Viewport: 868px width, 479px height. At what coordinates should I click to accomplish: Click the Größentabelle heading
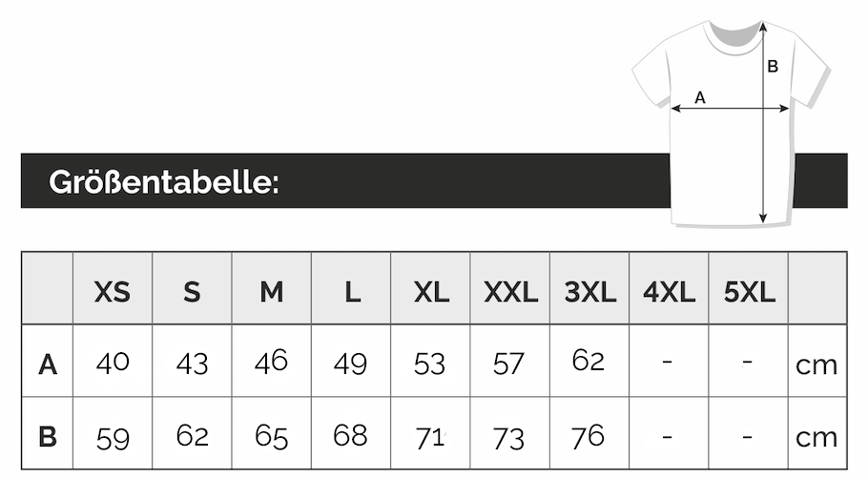pyautogui.click(x=164, y=181)
